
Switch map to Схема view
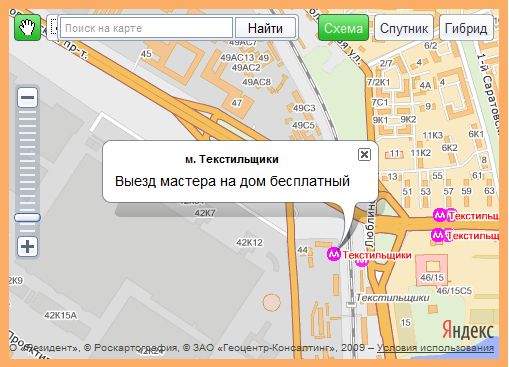click(343, 28)
